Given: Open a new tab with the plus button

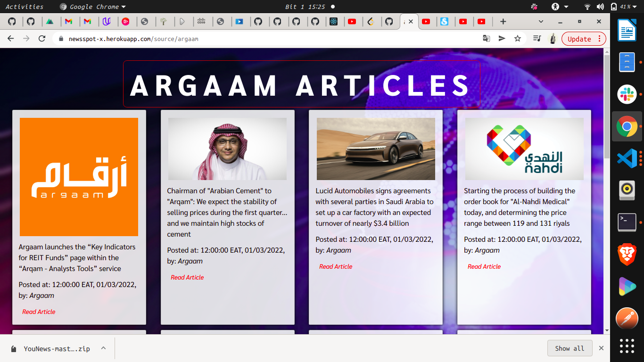Looking at the screenshot, I should click(x=503, y=21).
